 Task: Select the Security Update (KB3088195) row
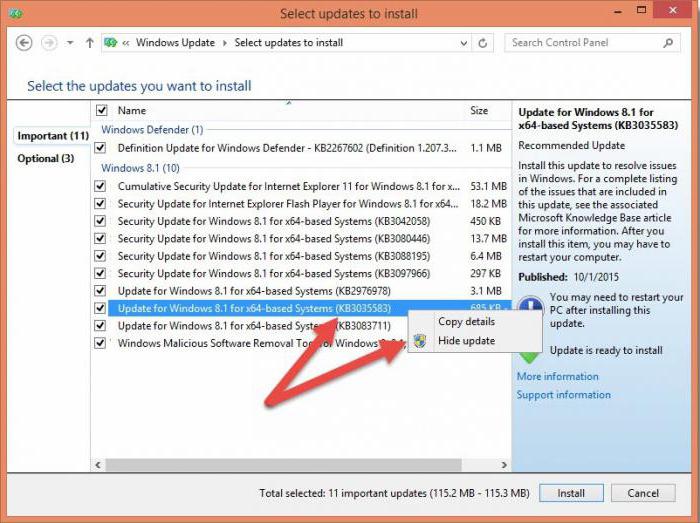click(301, 256)
